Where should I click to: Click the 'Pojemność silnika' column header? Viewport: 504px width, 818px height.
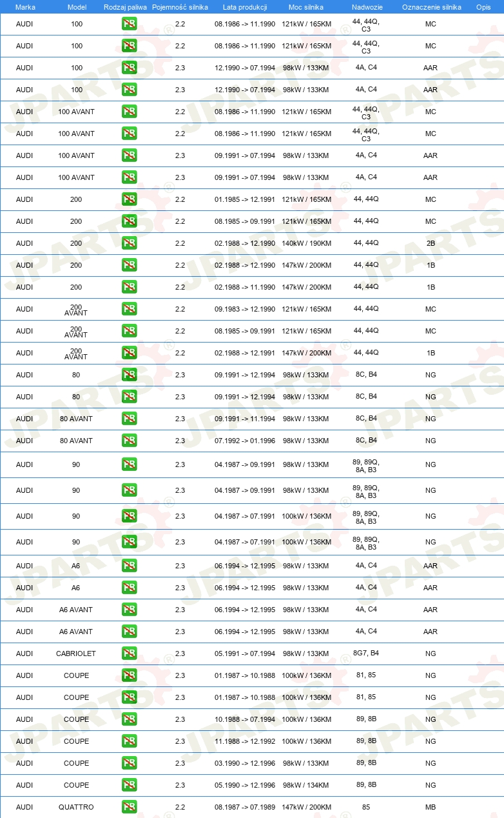click(180, 7)
